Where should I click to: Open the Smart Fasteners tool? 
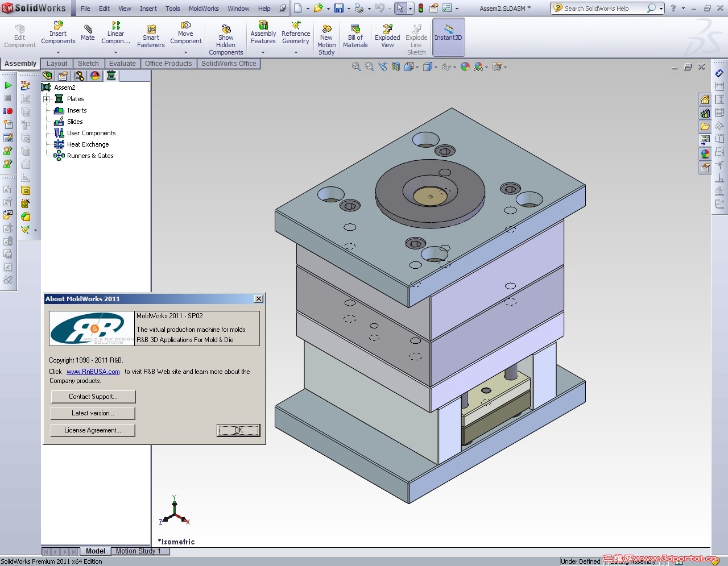(151, 36)
